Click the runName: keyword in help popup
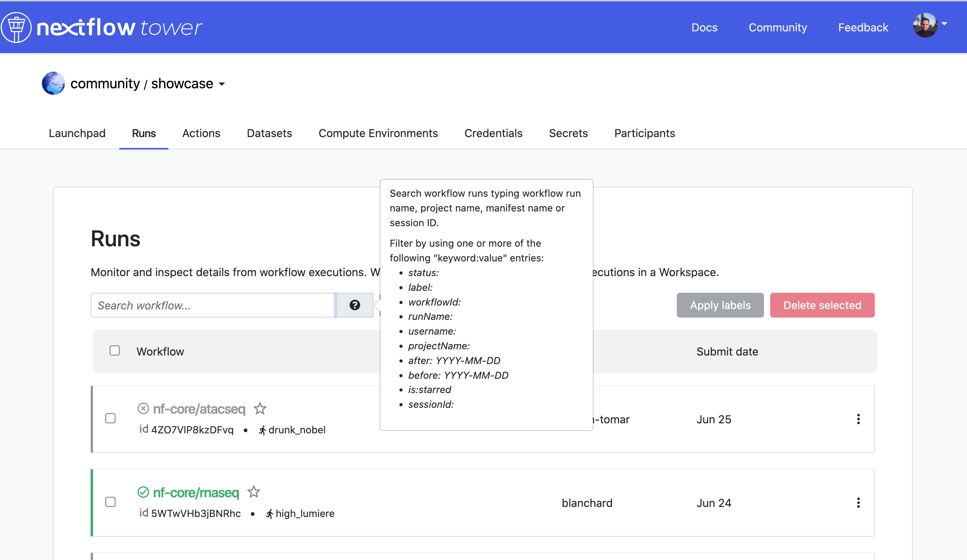 coord(430,317)
